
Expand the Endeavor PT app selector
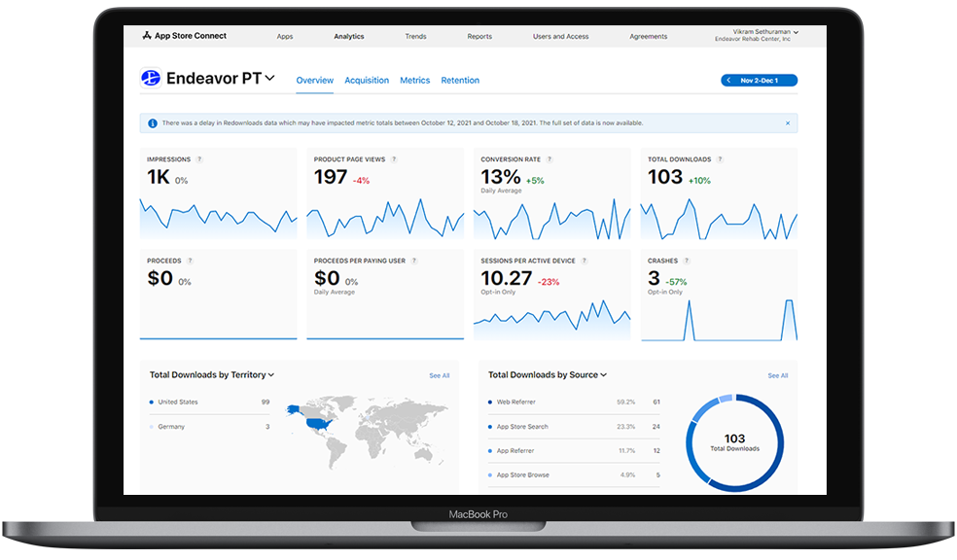tap(270, 79)
